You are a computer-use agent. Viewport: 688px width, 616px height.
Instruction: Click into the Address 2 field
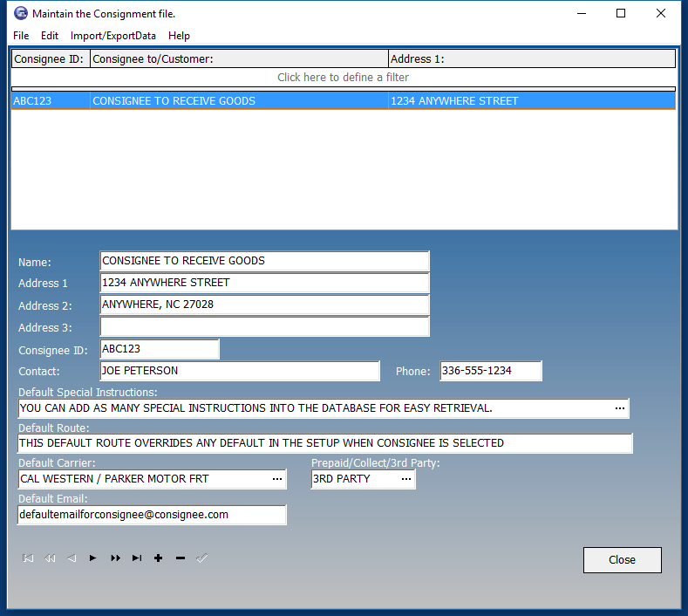pyautogui.click(x=264, y=305)
